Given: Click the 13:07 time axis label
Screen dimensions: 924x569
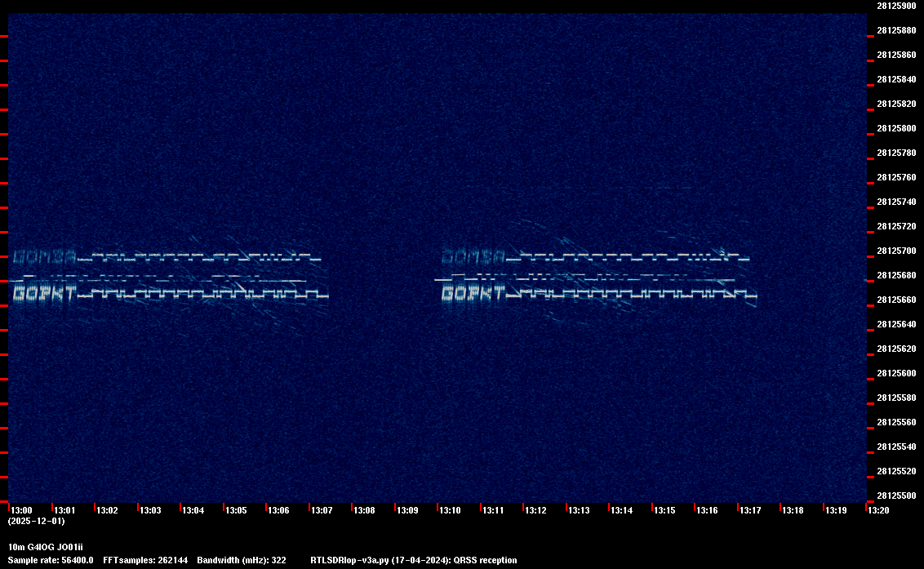Looking at the screenshot, I should click(322, 510).
